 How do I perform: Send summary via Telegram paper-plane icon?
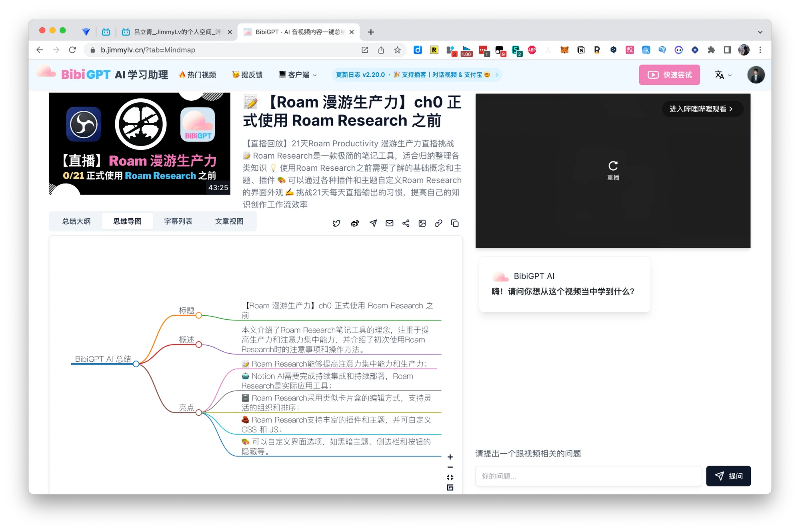373,223
